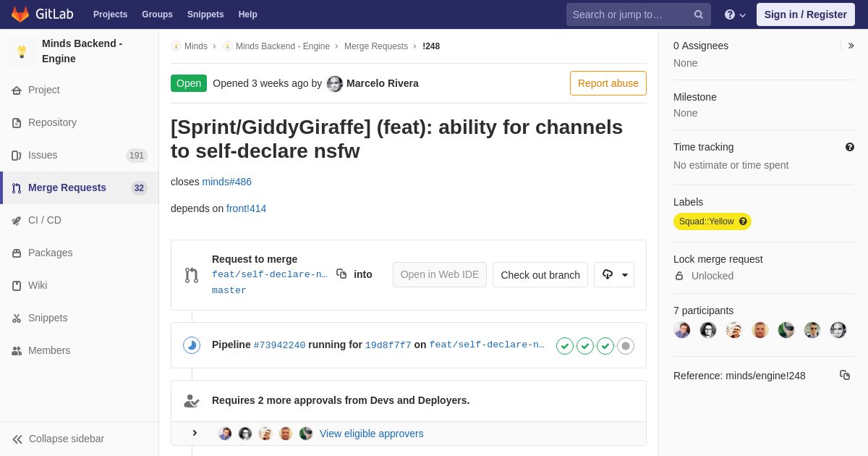Screen dimensions: 868x456
Task: Open Snippets in the left sidebar
Action: [x=80, y=318]
